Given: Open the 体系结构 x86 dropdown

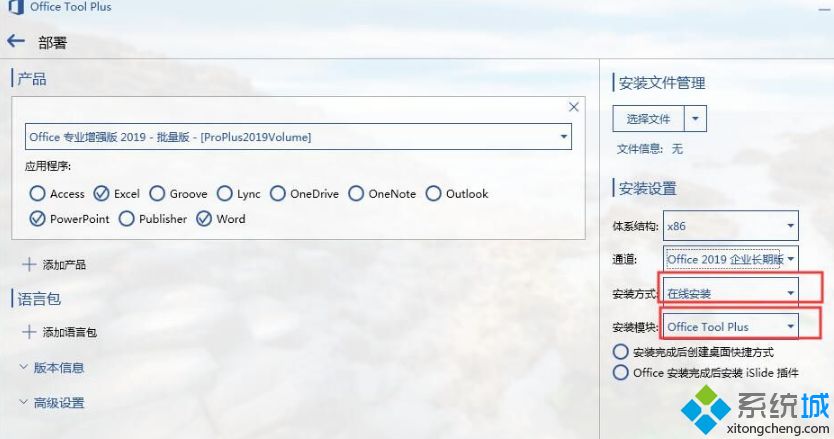Looking at the screenshot, I should (x=730, y=226).
